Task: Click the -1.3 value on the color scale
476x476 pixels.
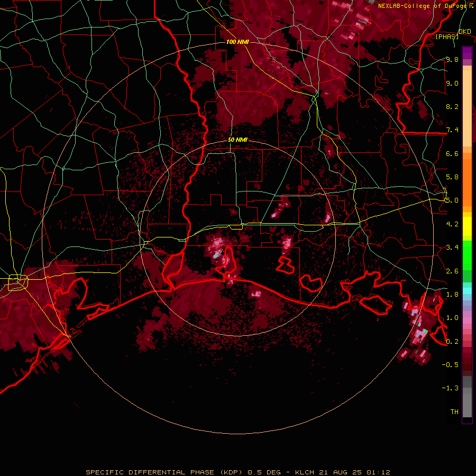Action: pos(450,388)
